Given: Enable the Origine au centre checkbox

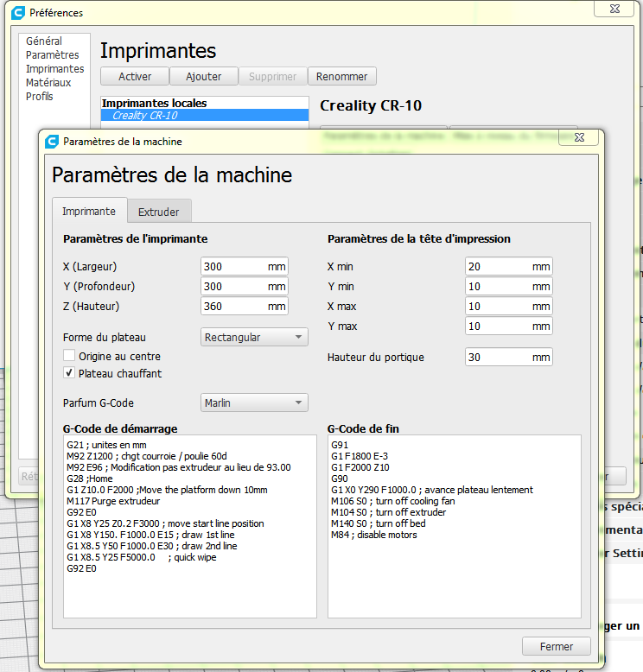Looking at the screenshot, I should [x=69, y=356].
